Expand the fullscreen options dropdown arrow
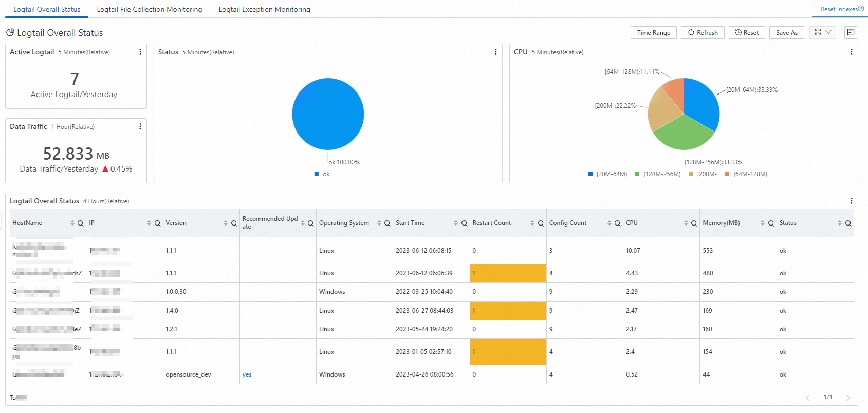868x413 pixels. pos(828,32)
